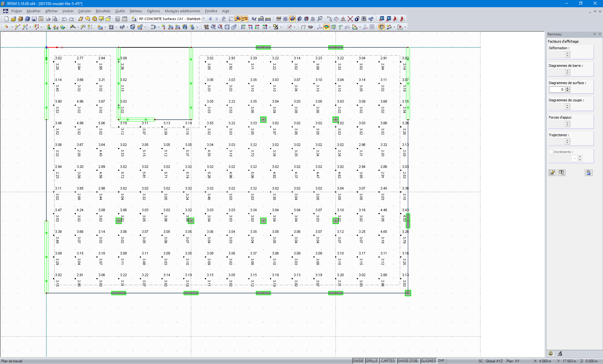Image resolution: width=603 pixels, height=364 pixels.
Task: Click the CARTES status bar button
Action: point(388,361)
